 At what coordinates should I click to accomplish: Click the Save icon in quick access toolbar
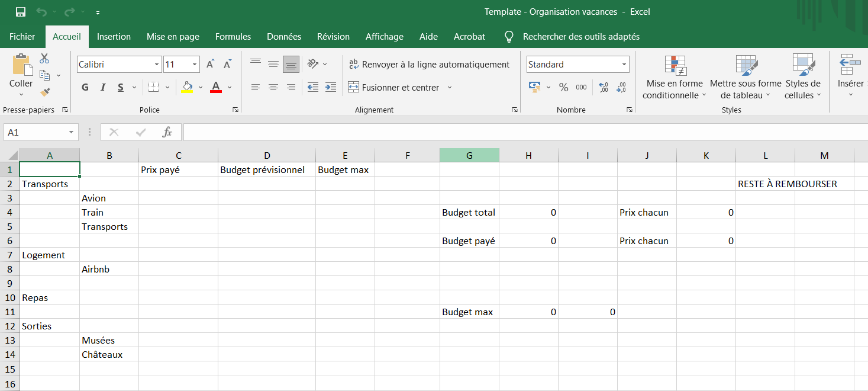20,11
